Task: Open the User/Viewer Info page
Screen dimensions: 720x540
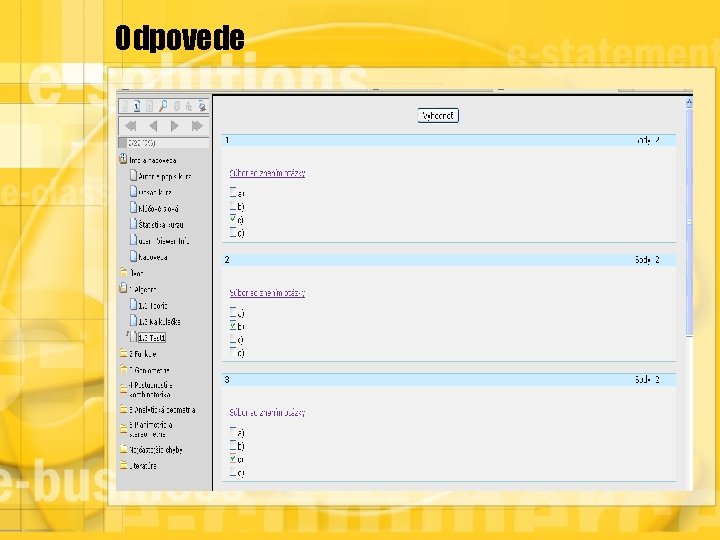Action: 163,241
